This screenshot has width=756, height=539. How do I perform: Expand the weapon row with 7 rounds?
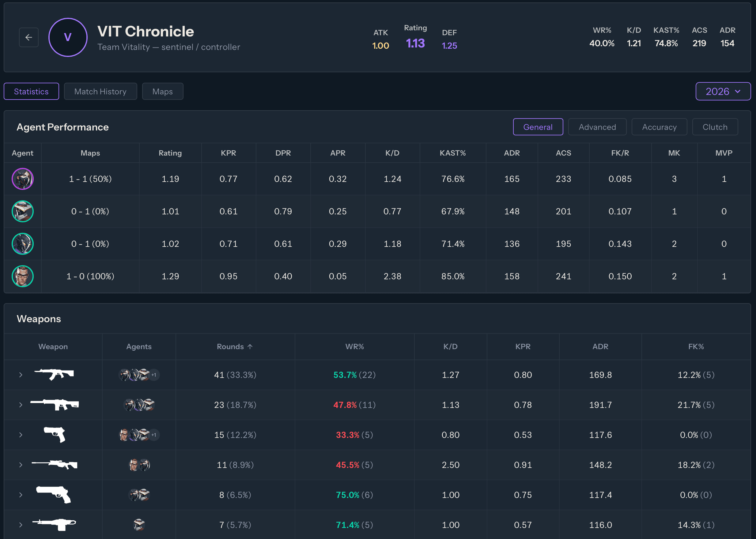click(x=21, y=525)
